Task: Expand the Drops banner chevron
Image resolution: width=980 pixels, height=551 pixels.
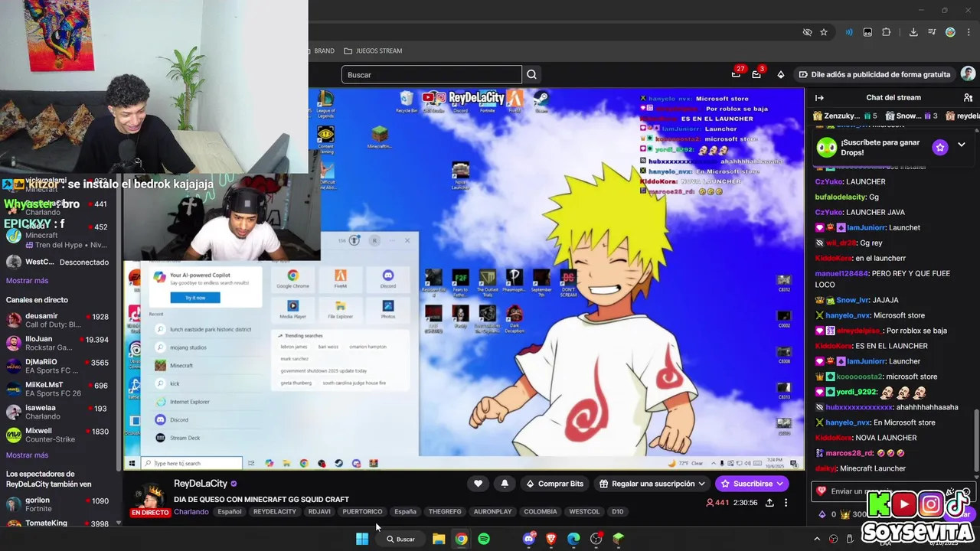Action: pos(962,145)
